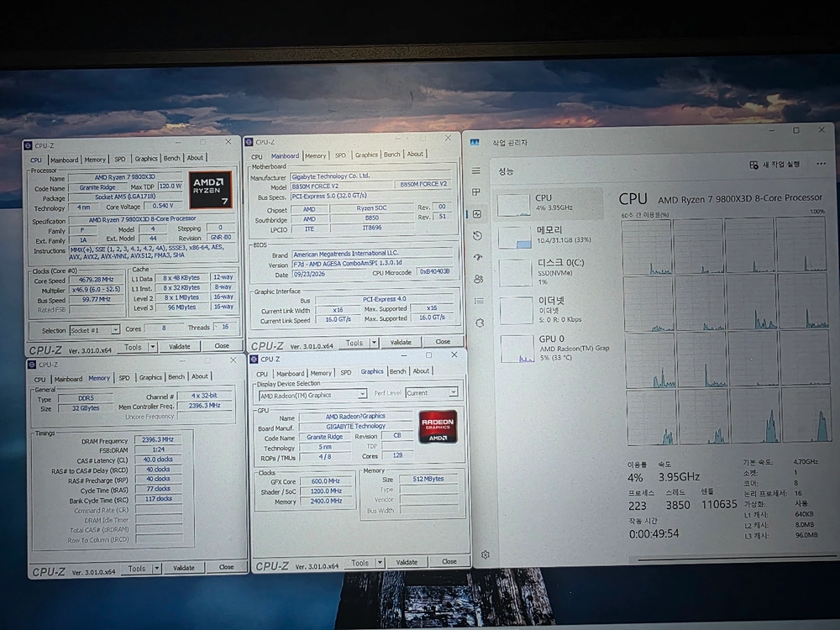
Task: Open Task Manager settings gear icon
Action: click(486, 555)
